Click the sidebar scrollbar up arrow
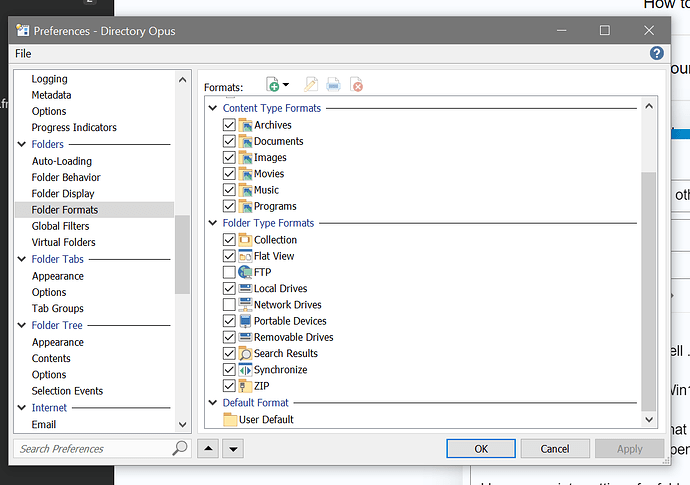This screenshot has width=690, height=485. click(183, 80)
